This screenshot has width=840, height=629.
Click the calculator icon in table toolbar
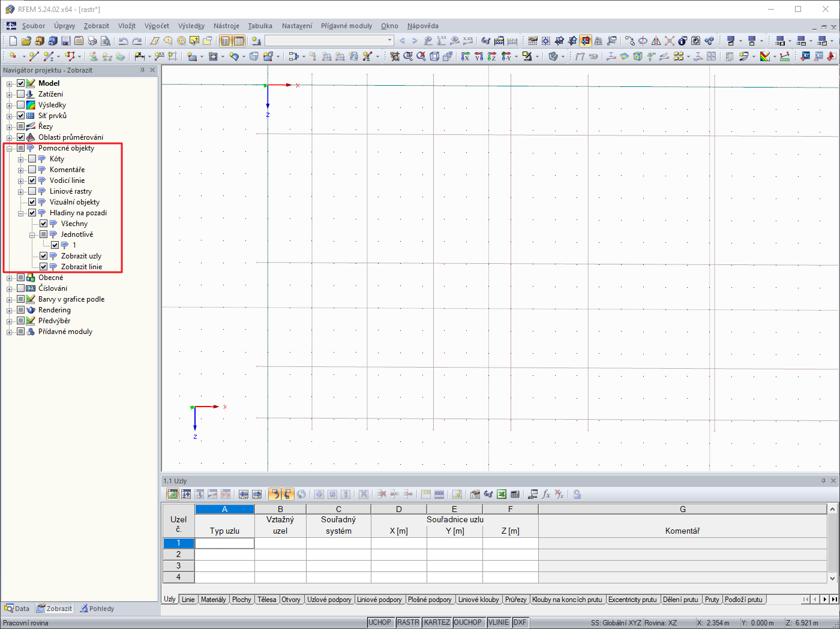point(514,494)
